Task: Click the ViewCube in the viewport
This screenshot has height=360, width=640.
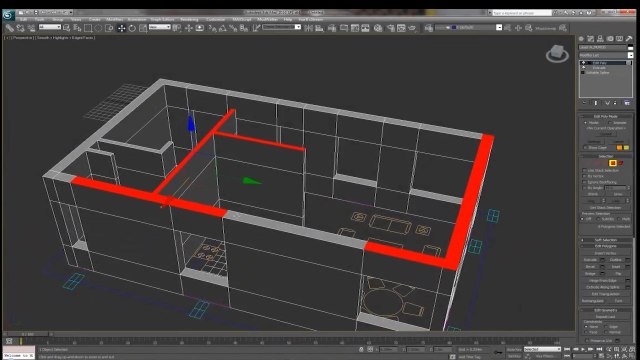Action: pyautogui.click(x=557, y=53)
